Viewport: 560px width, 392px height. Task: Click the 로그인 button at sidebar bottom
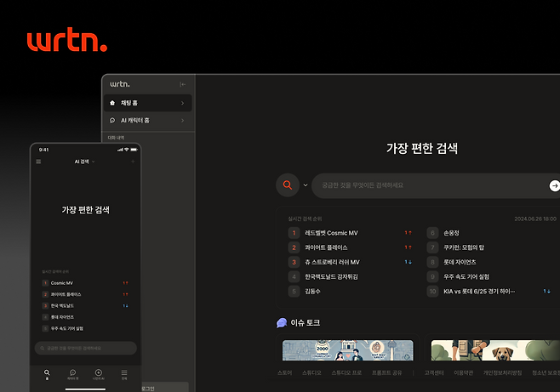click(x=165, y=387)
